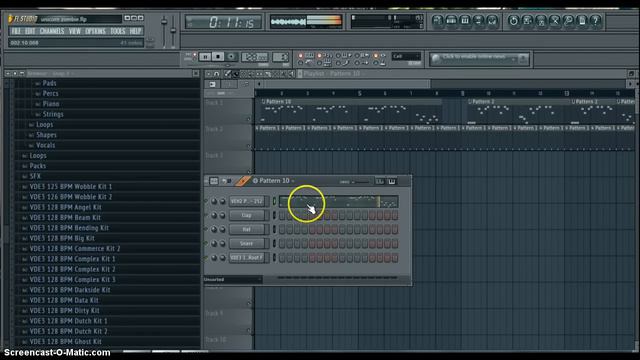Screen dimensions: 640x360
Task: Expand the Vocals folder in browser
Action: pos(45,145)
